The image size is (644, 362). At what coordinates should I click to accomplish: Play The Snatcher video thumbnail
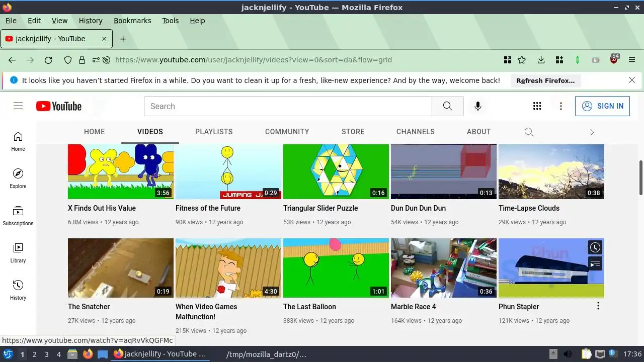tap(121, 268)
